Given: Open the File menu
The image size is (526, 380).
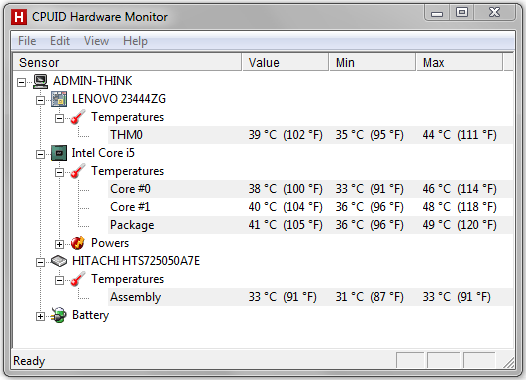Looking at the screenshot, I should [x=27, y=41].
